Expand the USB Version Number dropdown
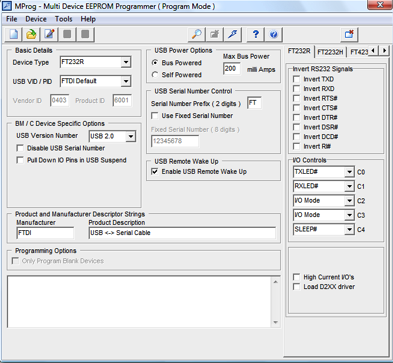 131,136
